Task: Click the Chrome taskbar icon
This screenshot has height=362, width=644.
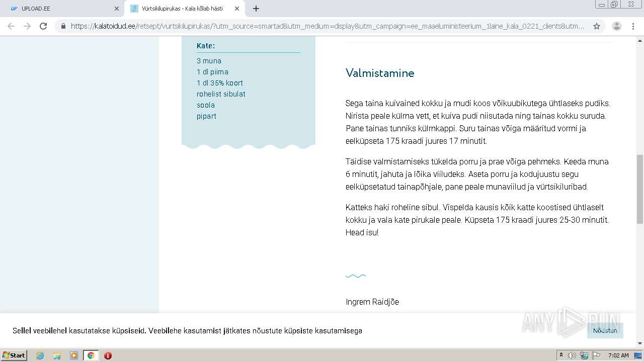Action: [91, 355]
